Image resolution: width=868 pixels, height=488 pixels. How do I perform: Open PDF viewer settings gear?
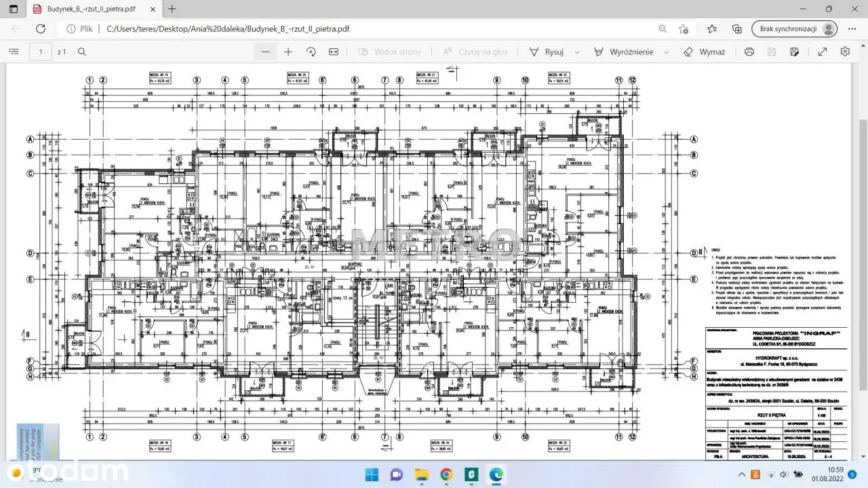coord(845,52)
